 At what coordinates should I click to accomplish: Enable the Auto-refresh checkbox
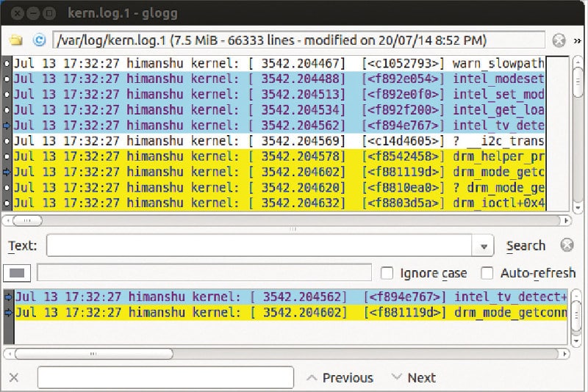(x=487, y=273)
